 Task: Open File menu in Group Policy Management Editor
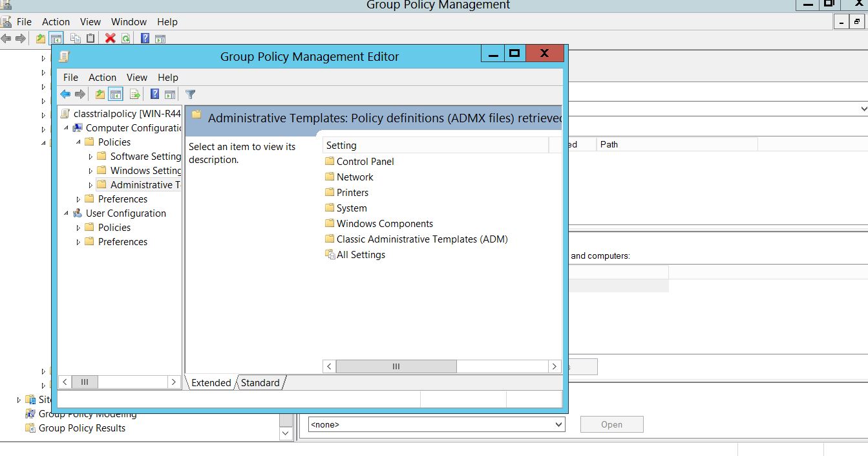click(x=70, y=78)
